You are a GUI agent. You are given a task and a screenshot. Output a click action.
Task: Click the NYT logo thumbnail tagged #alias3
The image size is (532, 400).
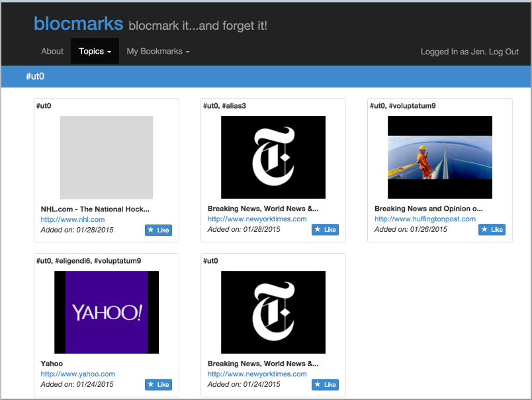coord(273,157)
